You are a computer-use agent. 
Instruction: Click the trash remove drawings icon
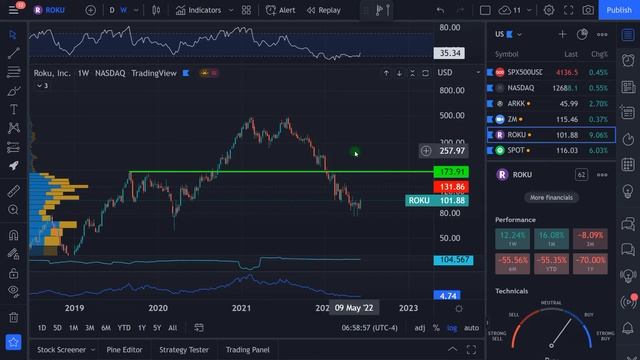pos(13,317)
